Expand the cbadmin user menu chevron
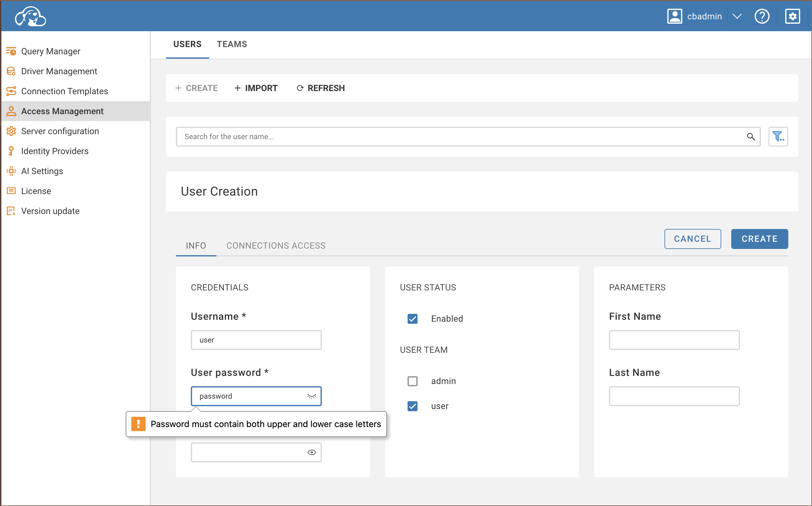 [x=737, y=17]
